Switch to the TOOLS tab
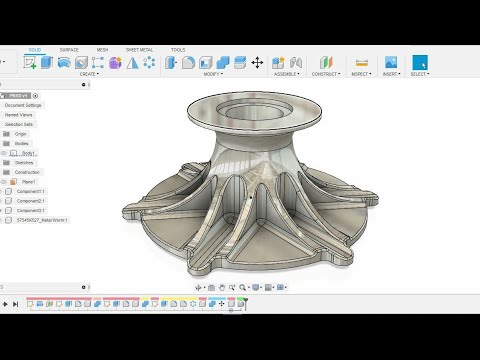The image size is (480, 360). pos(178,50)
